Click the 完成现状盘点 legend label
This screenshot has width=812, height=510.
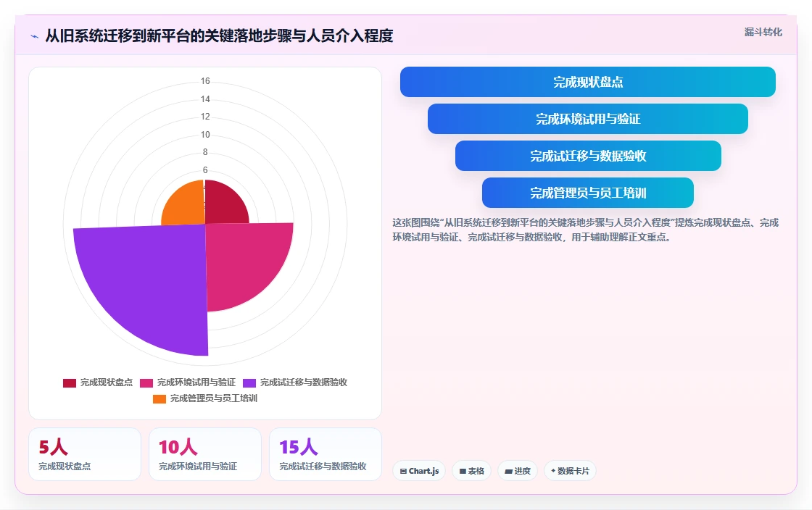[x=106, y=382]
